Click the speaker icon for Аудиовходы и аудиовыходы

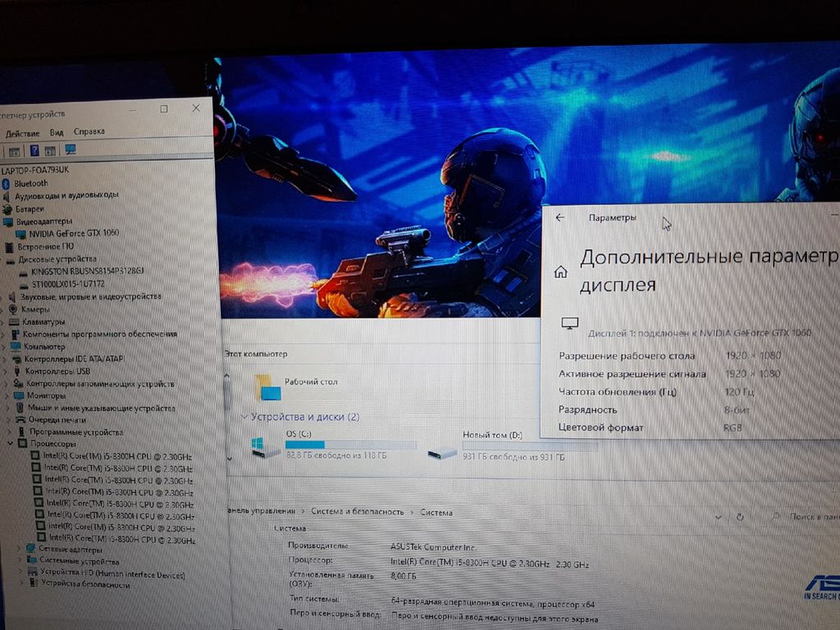[7, 197]
